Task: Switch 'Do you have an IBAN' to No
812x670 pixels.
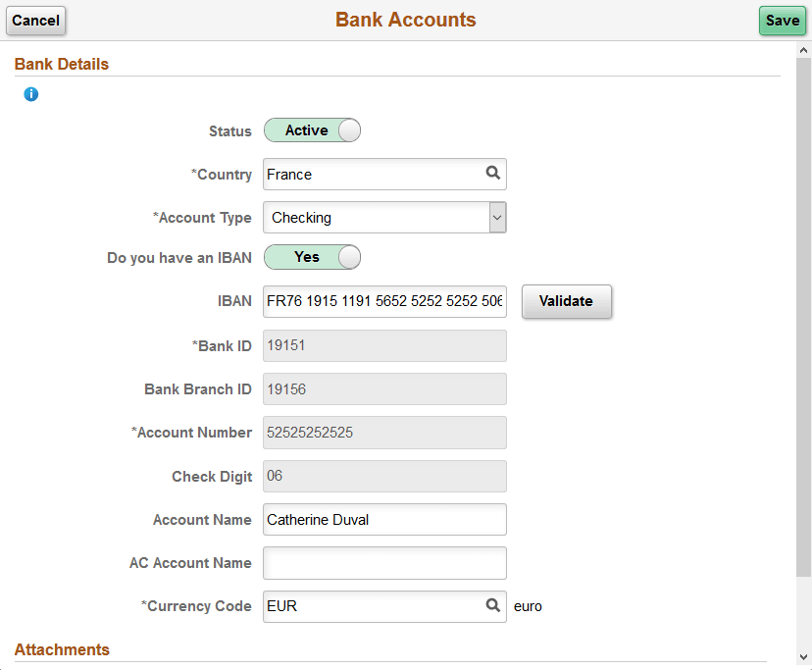Action: click(x=312, y=257)
